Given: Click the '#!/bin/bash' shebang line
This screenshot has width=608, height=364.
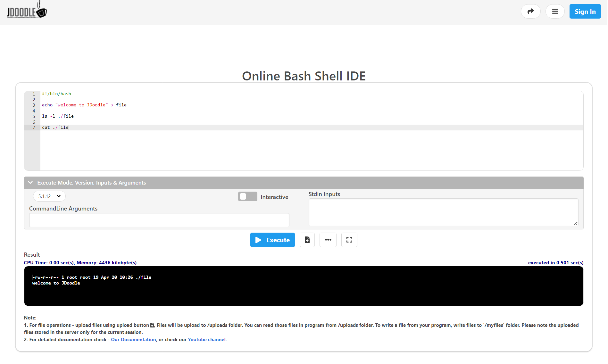Looking at the screenshot, I should click(x=56, y=94).
